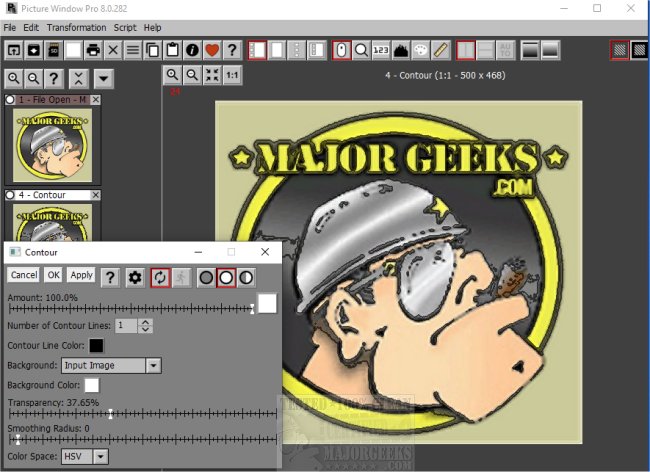The image size is (650, 472).
Task: Click OK in the Contour dialog
Action: 53,275
